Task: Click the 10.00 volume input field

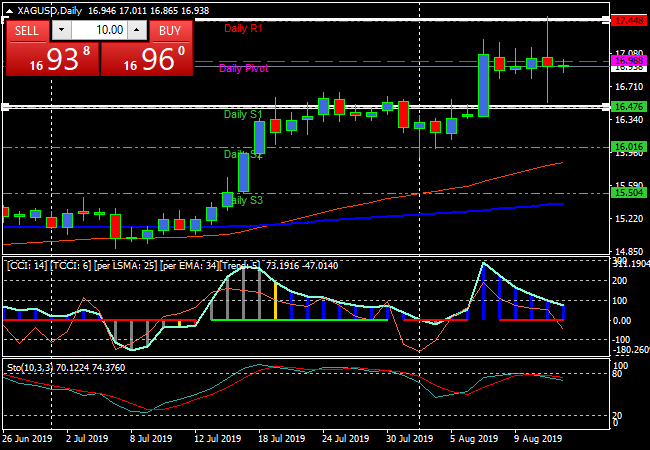Action: 98,30
